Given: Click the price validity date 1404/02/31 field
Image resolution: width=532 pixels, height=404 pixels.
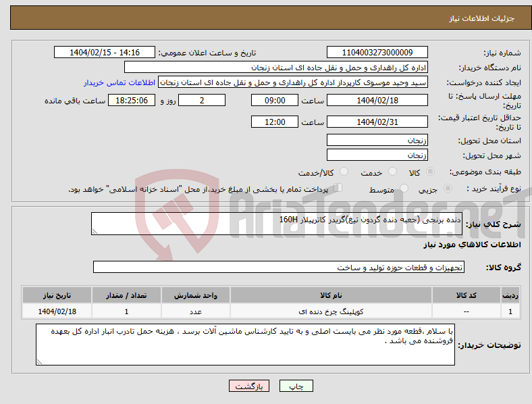Looking at the screenshot, I should [377, 122].
